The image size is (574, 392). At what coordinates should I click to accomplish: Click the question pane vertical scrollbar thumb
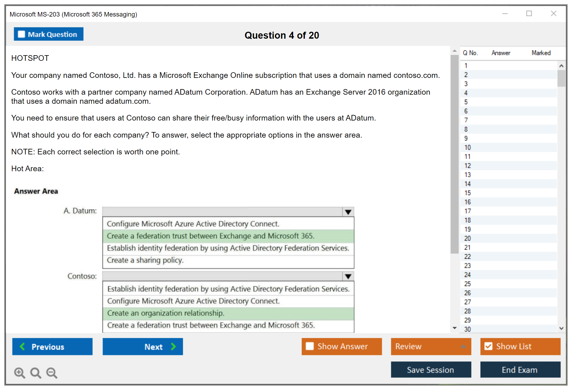pos(454,155)
